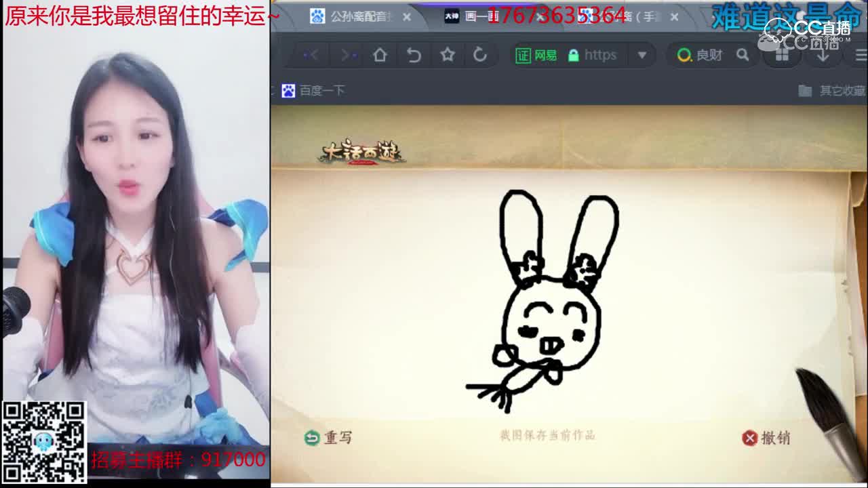Reload the current page

tap(480, 55)
